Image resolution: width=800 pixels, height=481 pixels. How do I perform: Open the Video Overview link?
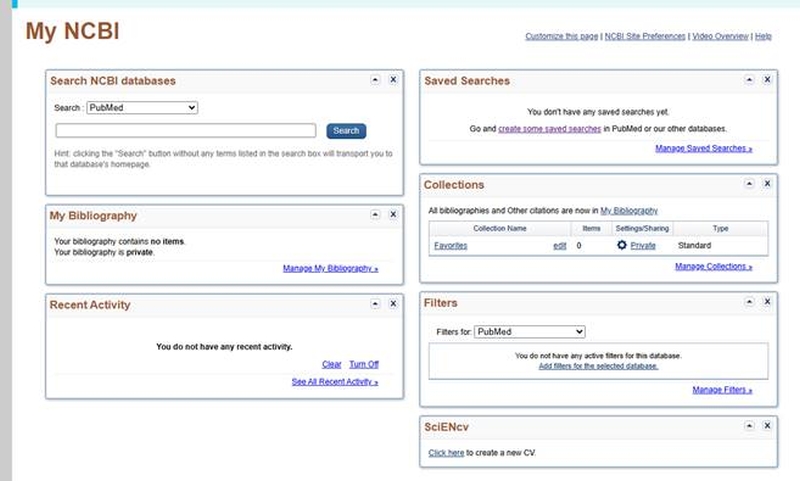[720, 36]
